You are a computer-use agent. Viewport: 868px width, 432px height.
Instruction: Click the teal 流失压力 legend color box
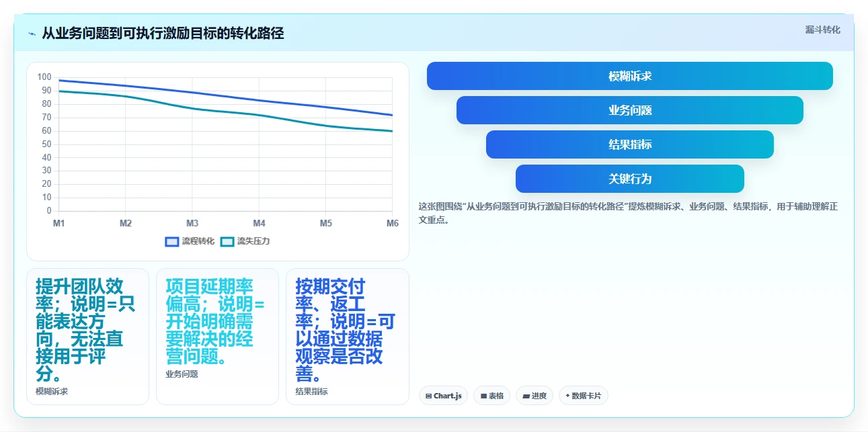[227, 241]
